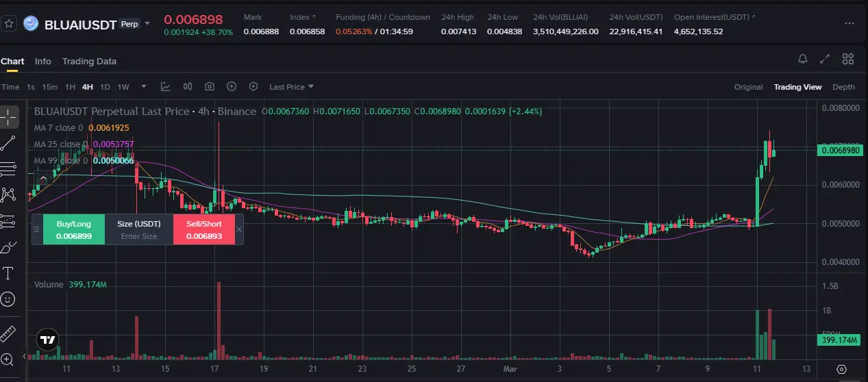The image size is (868, 382).
Task: Expand the chart to fullscreen with the arrows icon
Action: coord(826,60)
